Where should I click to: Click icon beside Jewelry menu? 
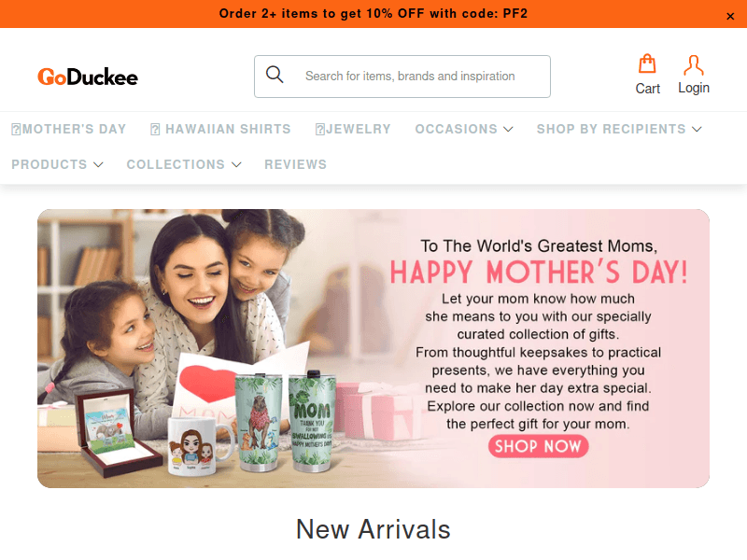319,129
